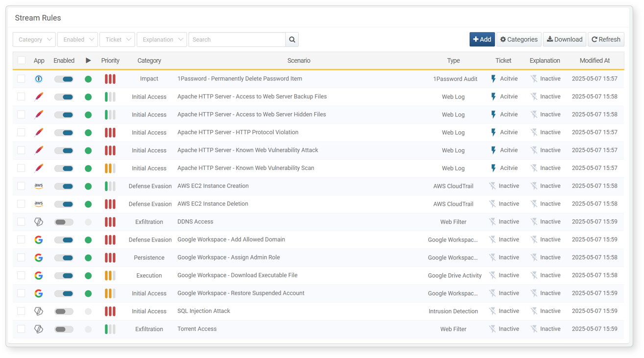Enable the Torrent Access rule toggle
644x358 pixels.
click(64, 329)
